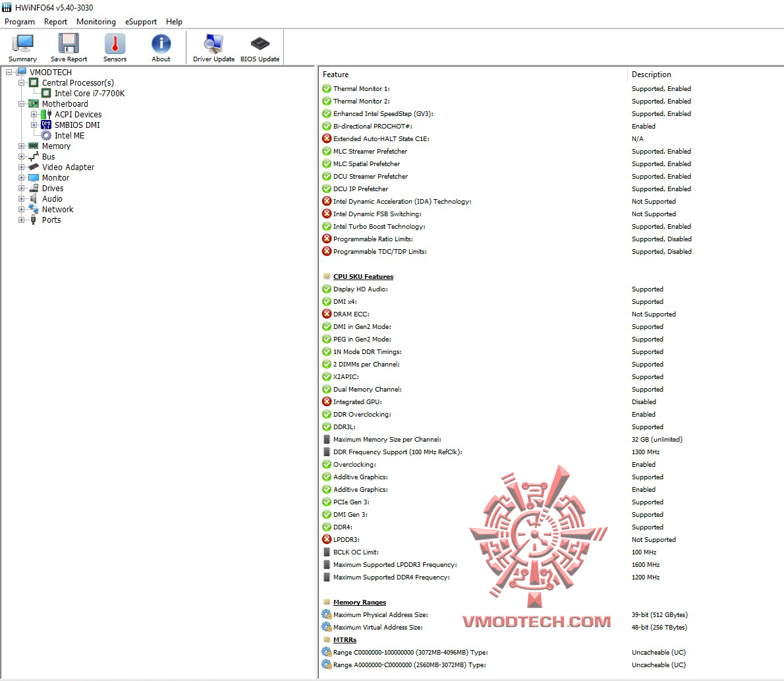This screenshot has width=784, height=681.
Task: Expand the Monitor tree node
Action: (21, 177)
